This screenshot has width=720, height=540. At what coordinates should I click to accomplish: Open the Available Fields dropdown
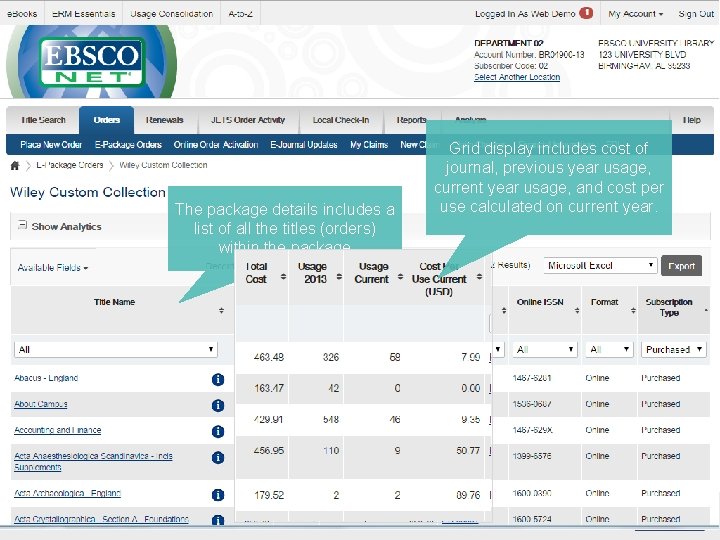(x=52, y=267)
